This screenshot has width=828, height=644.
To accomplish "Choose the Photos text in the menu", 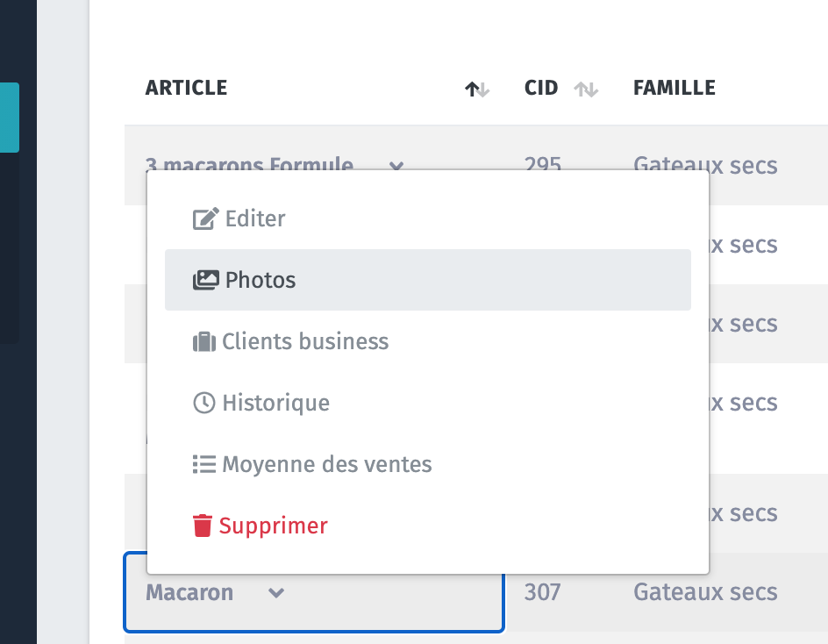I will [x=261, y=280].
